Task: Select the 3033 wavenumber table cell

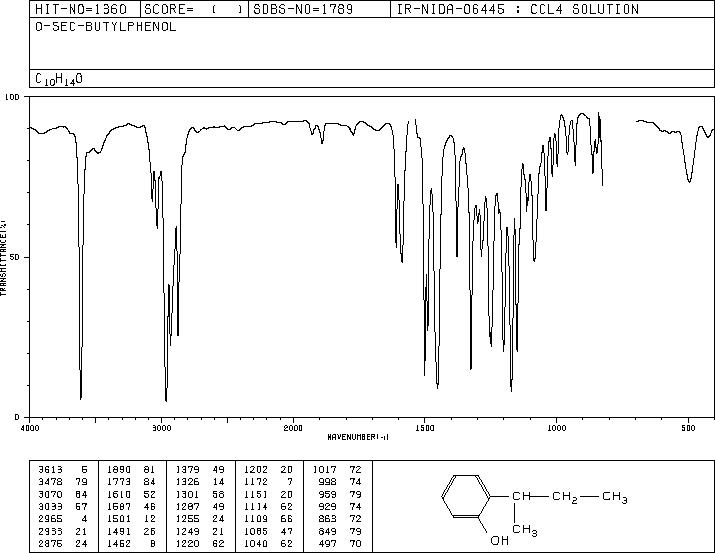Action: (50, 506)
